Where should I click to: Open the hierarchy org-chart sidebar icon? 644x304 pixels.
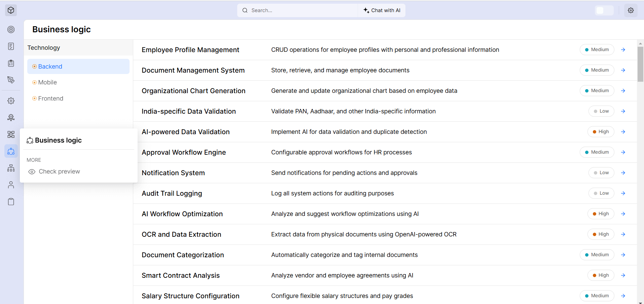tap(11, 168)
